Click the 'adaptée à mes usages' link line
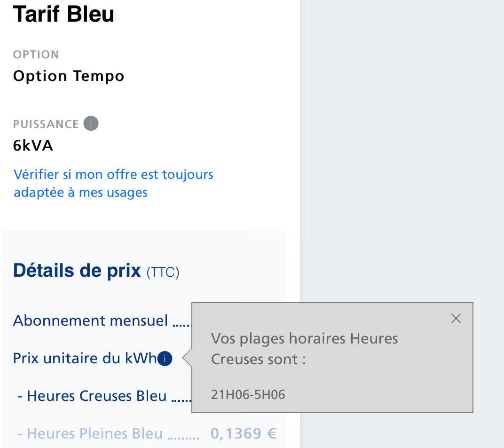 (x=81, y=192)
